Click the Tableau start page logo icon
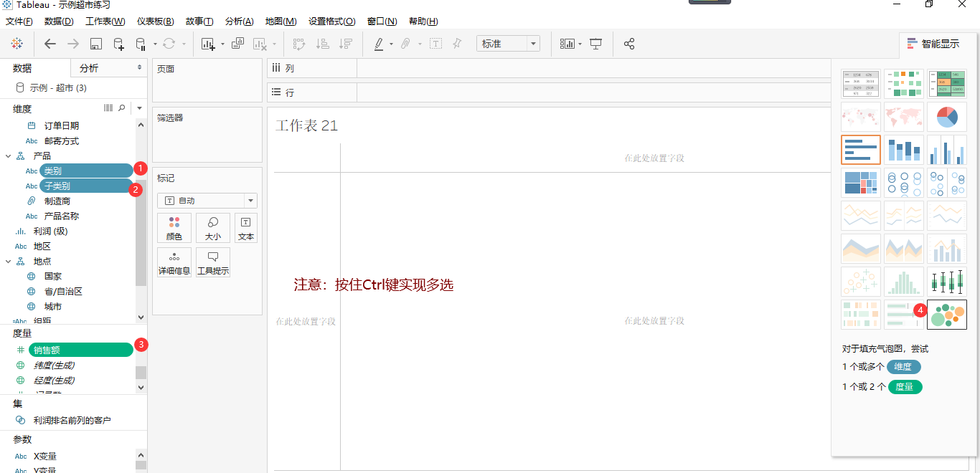The image size is (980, 473). point(17,44)
